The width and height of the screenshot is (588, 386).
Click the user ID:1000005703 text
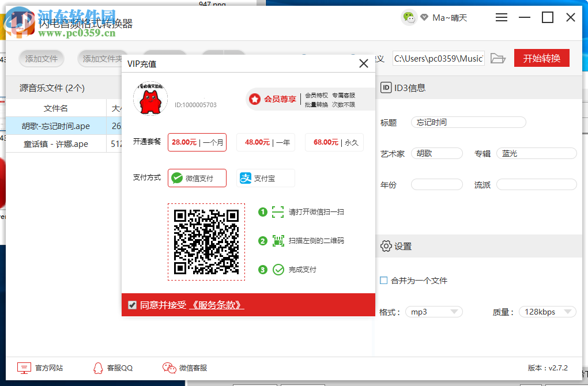(x=195, y=105)
